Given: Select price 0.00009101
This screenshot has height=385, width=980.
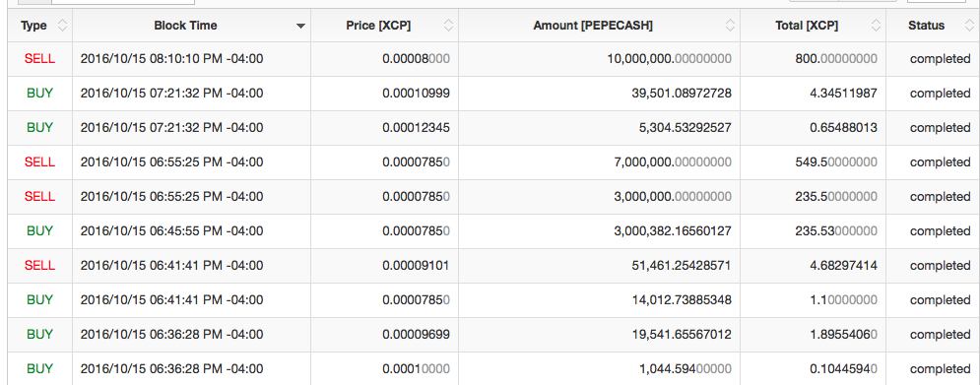Looking at the screenshot, I should pyautogui.click(x=417, y=265).
